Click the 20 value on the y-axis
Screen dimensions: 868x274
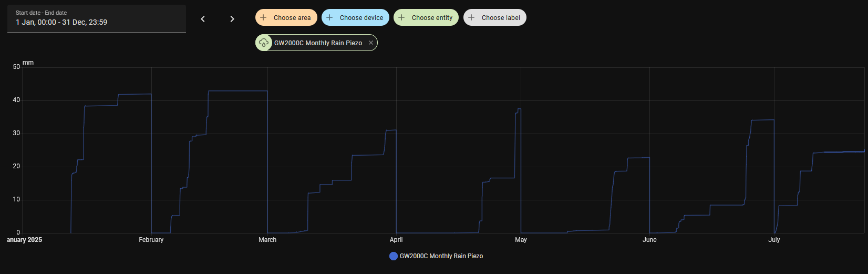point(16,166)
